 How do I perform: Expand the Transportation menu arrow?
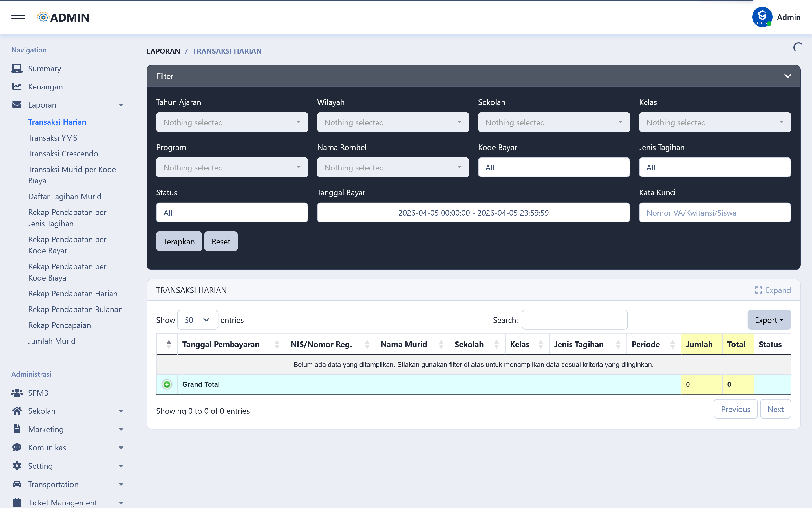[x=121, y=484]
